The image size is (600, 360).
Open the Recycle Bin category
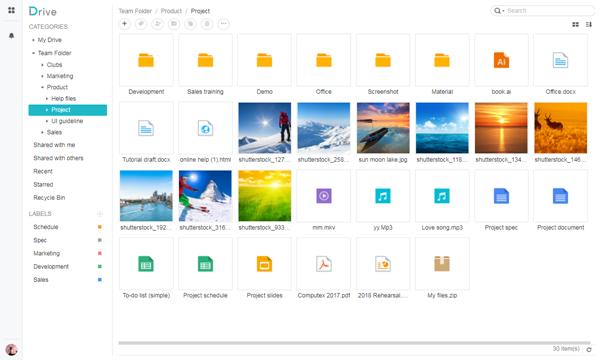pos(49,197)
